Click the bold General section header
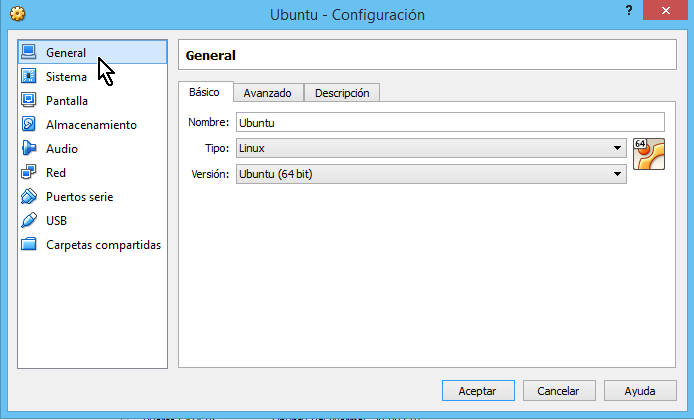 pyautogui.click(x=211, y=55)
